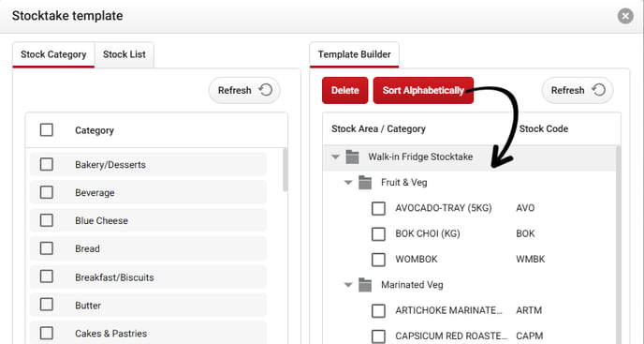Click the ARTM stock code
Image resolution: width=644 pixels, height=344 pixels.
pyautogui.click(x=529, y=310)
